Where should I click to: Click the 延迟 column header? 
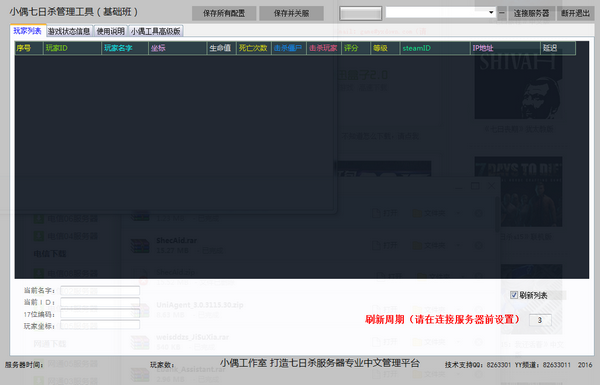pos(558,48)
